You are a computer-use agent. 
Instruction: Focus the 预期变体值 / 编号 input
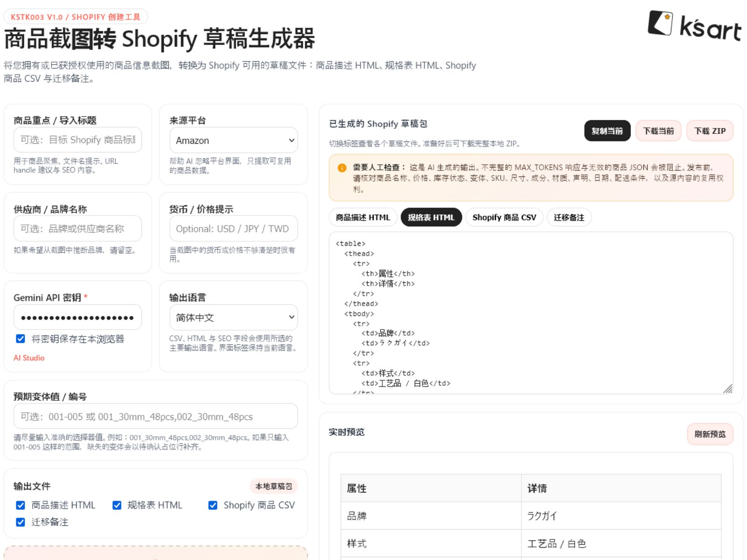tap(155, 416)
